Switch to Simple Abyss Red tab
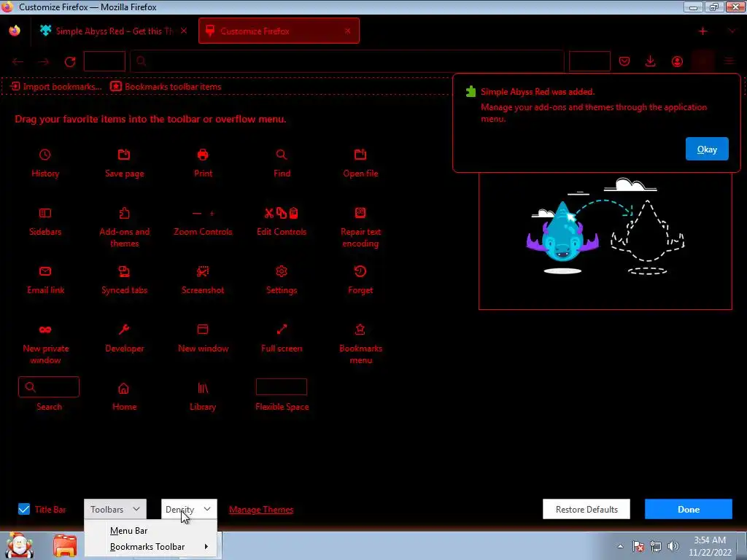Screen dimensions: 747x560 click(113, 31)
